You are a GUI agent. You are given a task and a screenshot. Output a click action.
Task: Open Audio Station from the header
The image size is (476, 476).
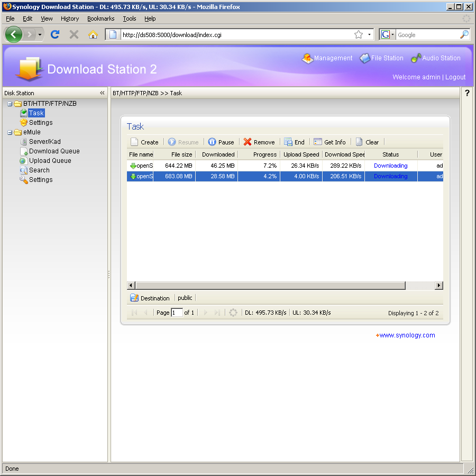pos(436,58)
